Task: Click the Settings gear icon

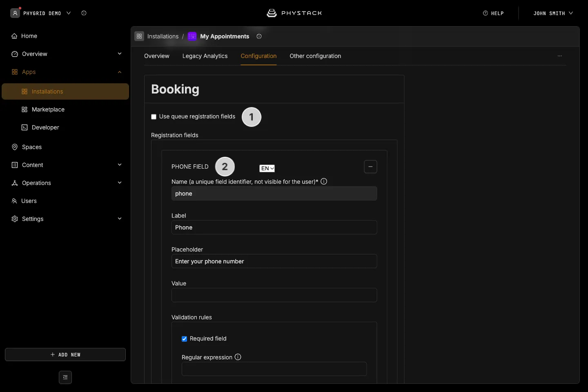Action: click(15, 219)
